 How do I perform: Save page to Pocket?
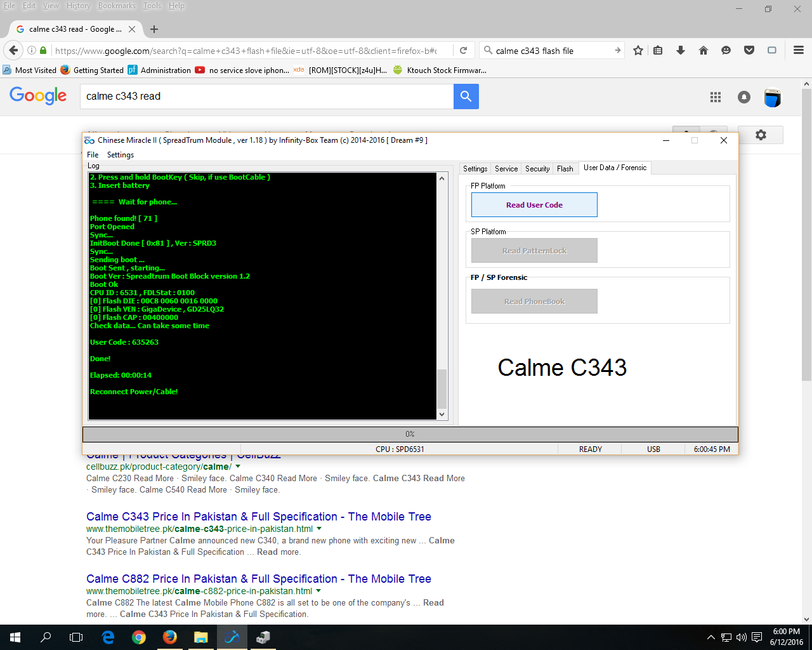pyautogui.click(x=749, y=51)
